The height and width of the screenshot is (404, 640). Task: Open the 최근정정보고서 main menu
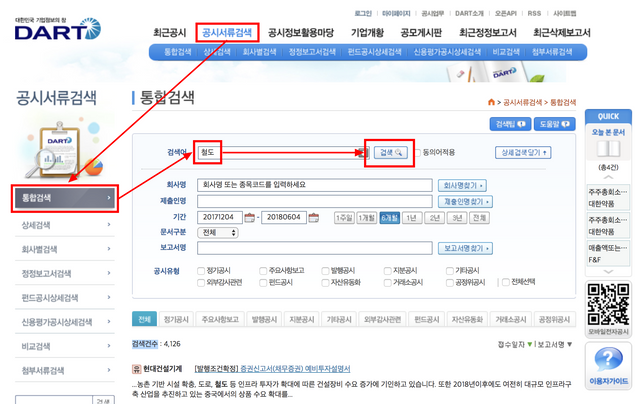click(x=488, y=33)
